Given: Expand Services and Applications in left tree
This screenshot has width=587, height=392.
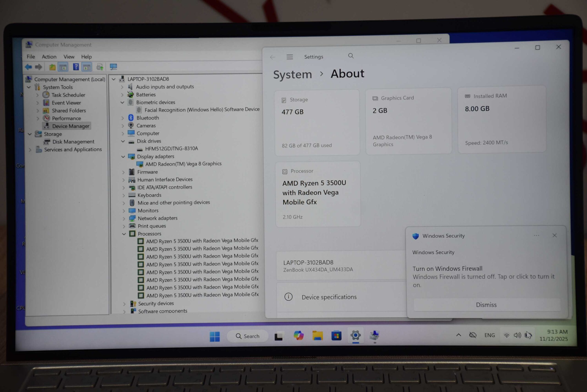Looking at the screenshot, I should (30, 150).
